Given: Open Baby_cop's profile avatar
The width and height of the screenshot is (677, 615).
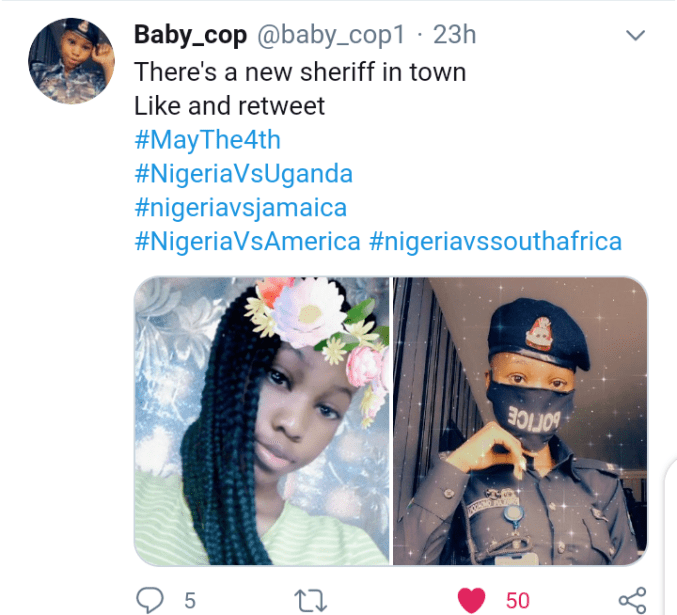Looking at the screenshot, I should [69, 60].
